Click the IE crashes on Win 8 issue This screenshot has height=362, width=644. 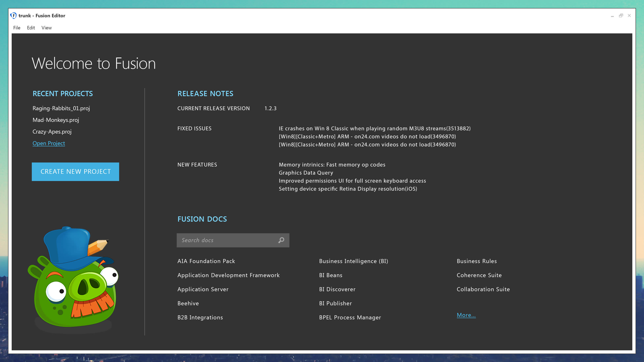(x=375, y=129)
